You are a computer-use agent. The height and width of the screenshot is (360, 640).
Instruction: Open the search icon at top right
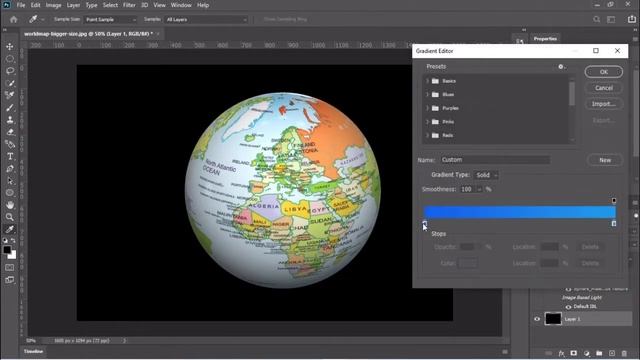(x=597, y=19)
